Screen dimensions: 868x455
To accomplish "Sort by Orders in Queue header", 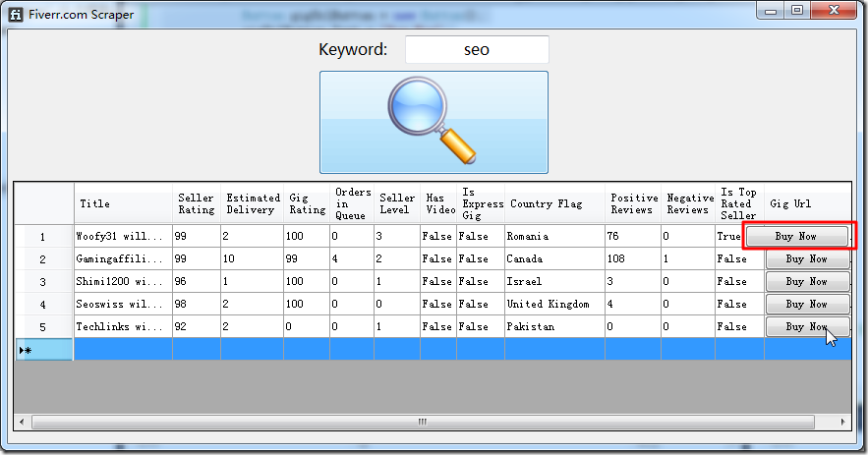I will [x=352, y=203].
